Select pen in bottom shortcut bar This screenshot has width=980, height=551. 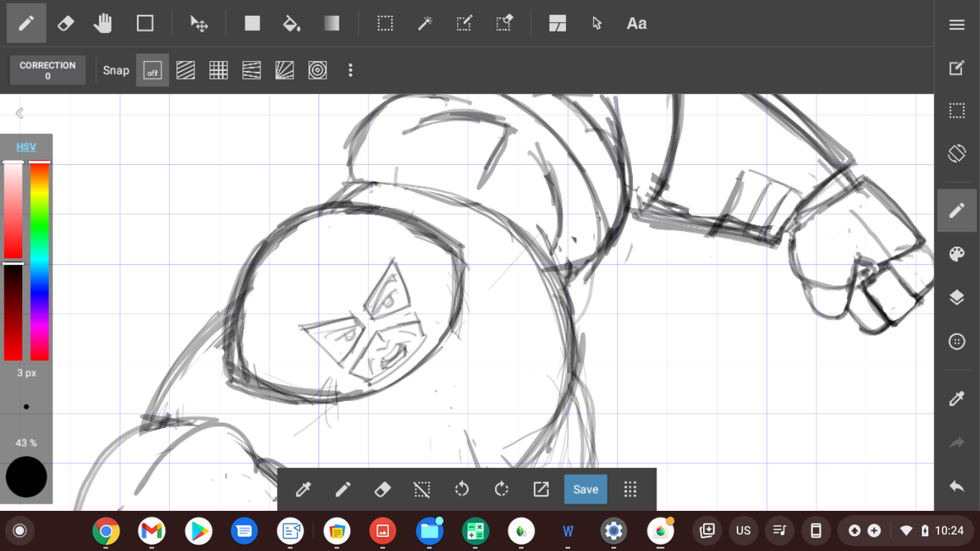(343, 489)
